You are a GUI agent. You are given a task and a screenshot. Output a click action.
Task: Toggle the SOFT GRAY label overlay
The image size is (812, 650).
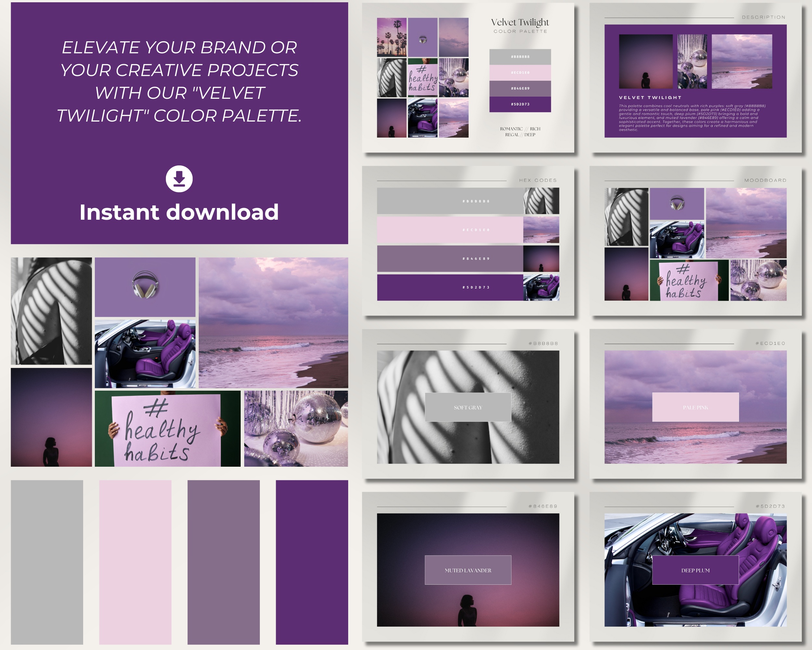click(468, 407)
